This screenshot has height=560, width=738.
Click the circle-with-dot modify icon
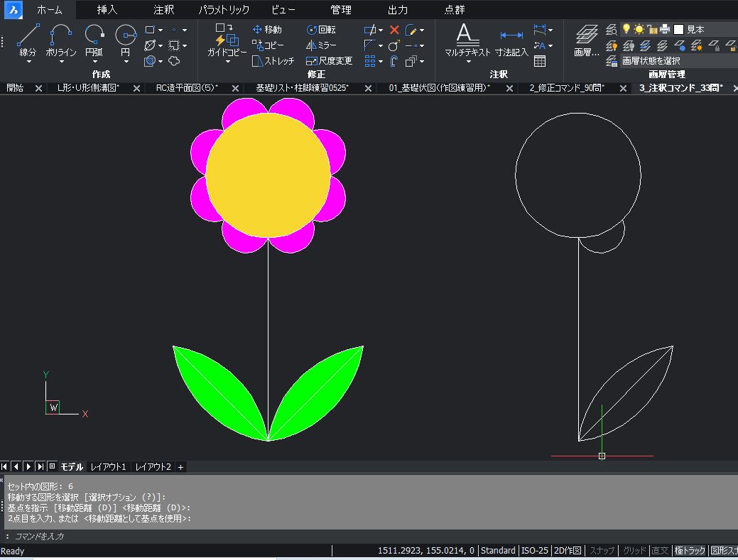coord(394,45)
